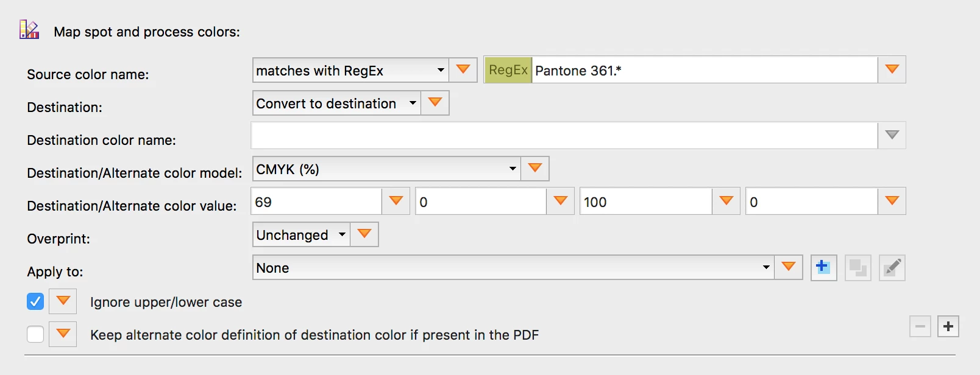This screenshot has height=375, width=980.
Task: Uncheck Ignore upper/lower case checkbox
Action: [x=35, y=301]
